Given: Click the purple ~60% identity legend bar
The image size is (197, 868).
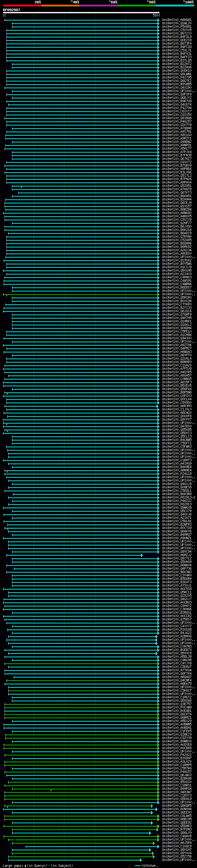Looking at the screenshot, I should coord(99,6).
